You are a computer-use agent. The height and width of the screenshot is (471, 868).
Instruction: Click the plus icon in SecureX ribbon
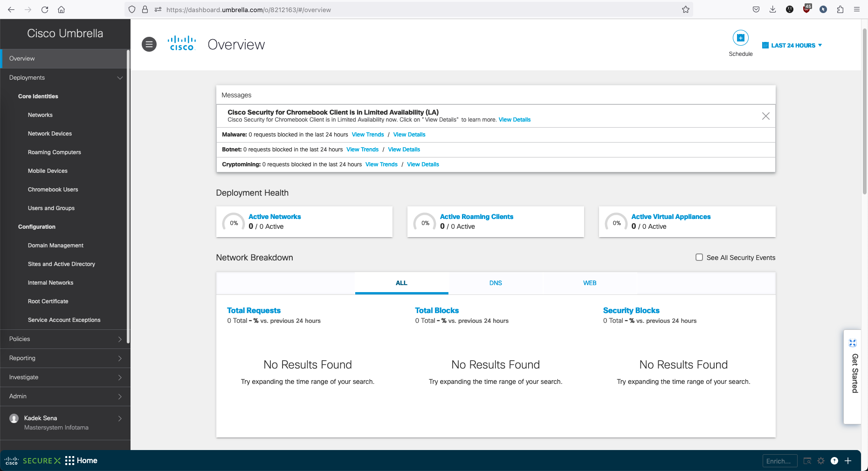click(x=848, y=461)
